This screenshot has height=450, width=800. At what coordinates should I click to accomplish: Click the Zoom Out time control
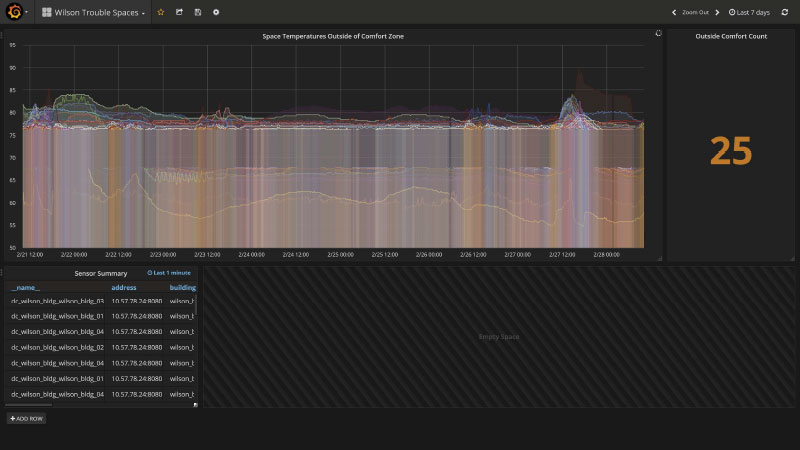[x=695, y=12]
